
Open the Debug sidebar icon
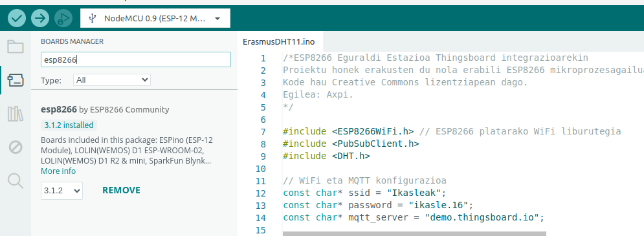pos(16,147)
